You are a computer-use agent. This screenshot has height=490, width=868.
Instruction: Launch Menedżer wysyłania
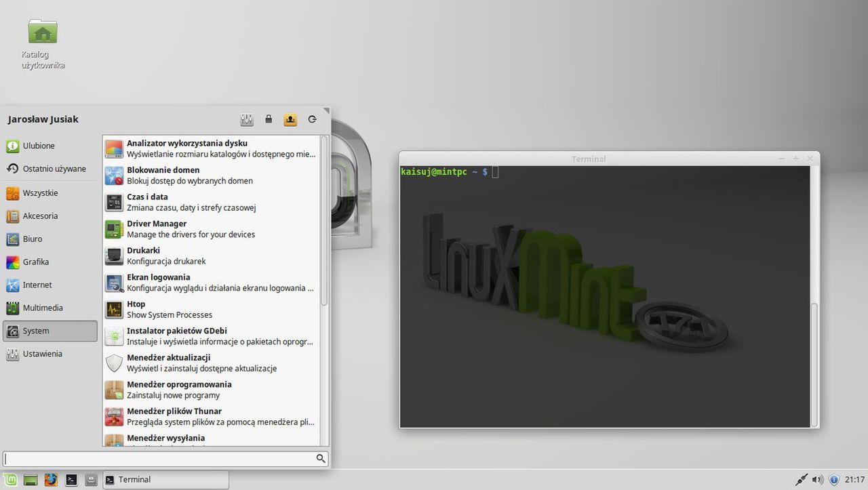tap(211, 439)
